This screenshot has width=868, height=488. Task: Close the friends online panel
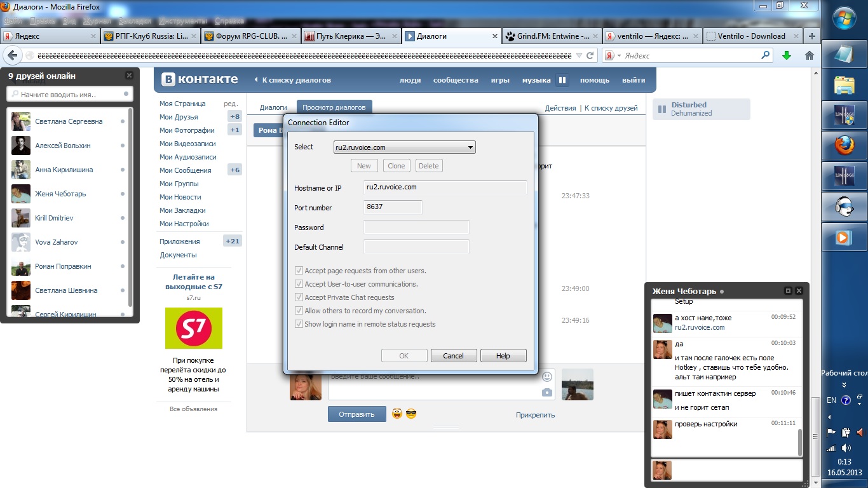point(129,76)
